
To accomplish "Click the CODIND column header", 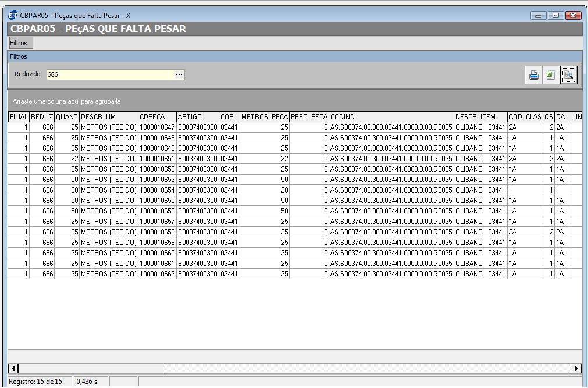I will point(391,117).
